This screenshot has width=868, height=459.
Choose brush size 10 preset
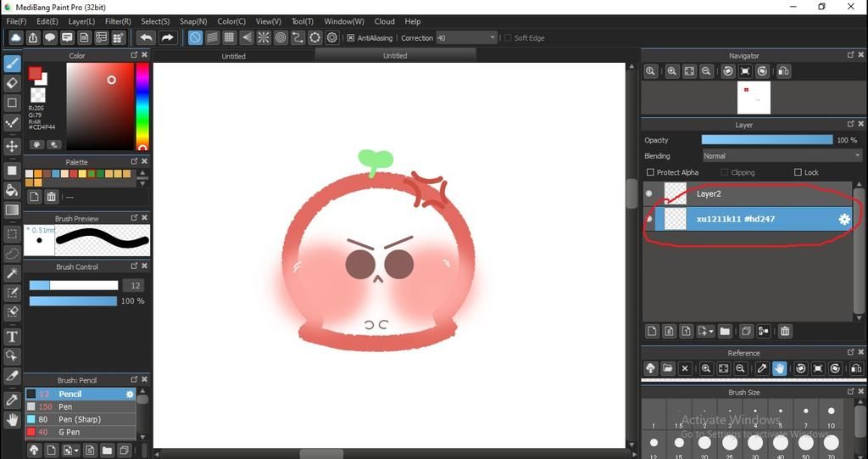tap(831, 417)
